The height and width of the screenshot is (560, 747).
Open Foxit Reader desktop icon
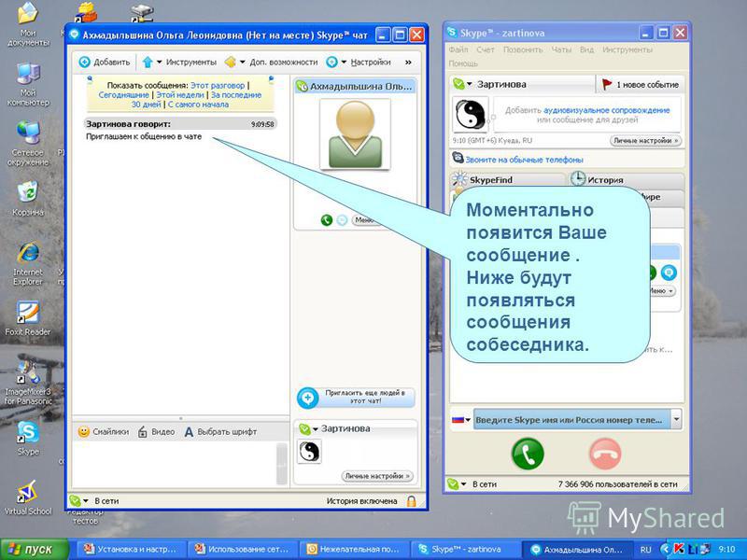28,318
